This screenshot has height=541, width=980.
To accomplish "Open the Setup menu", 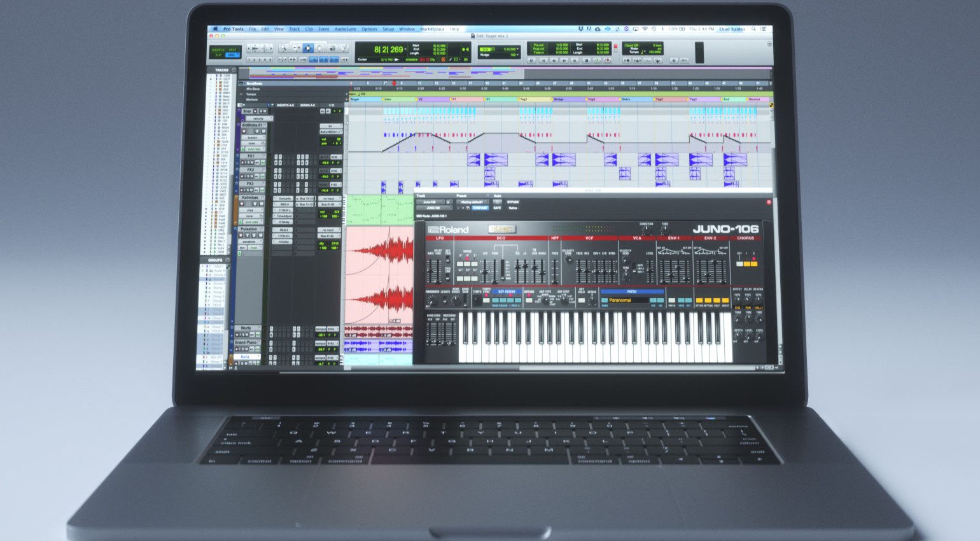I will point(388,29).
